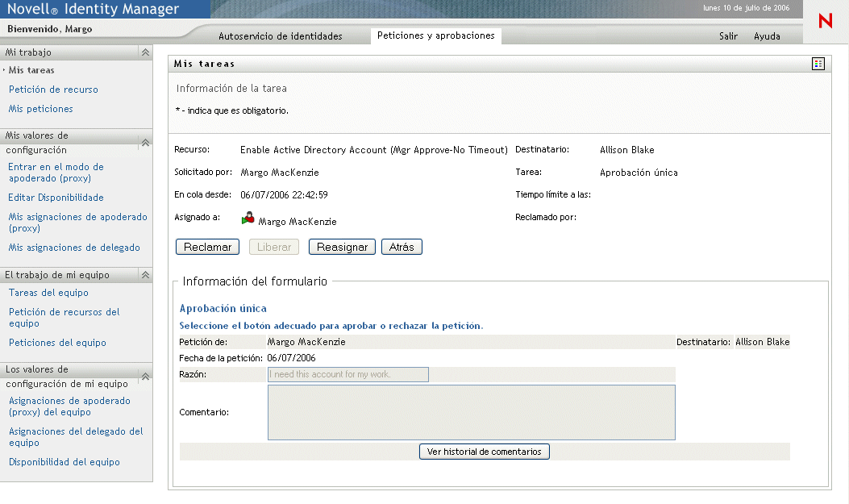Click the user icon beside Margo MacKenzie
Screen dimensions: 849x504
click(248, 219)
